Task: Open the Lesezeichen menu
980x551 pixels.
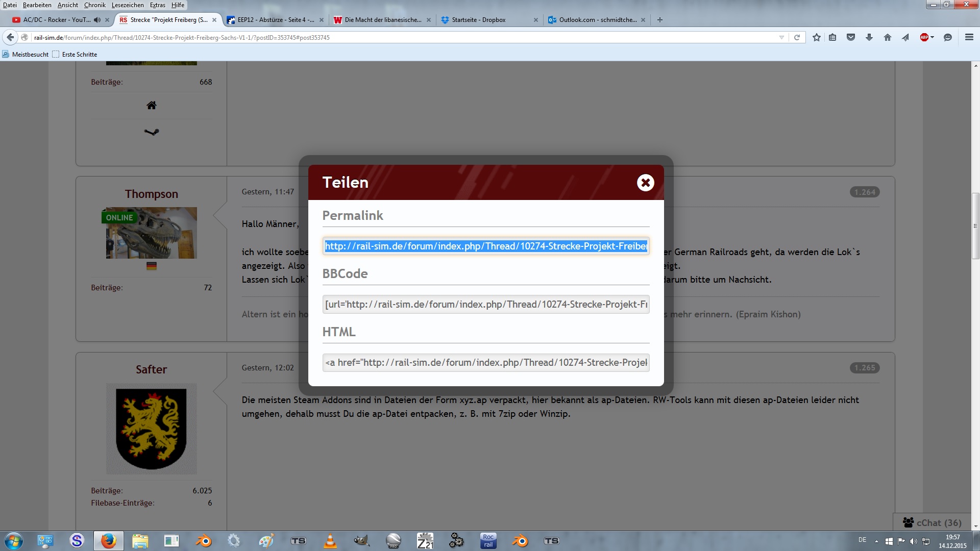Action: coord(128,5)
